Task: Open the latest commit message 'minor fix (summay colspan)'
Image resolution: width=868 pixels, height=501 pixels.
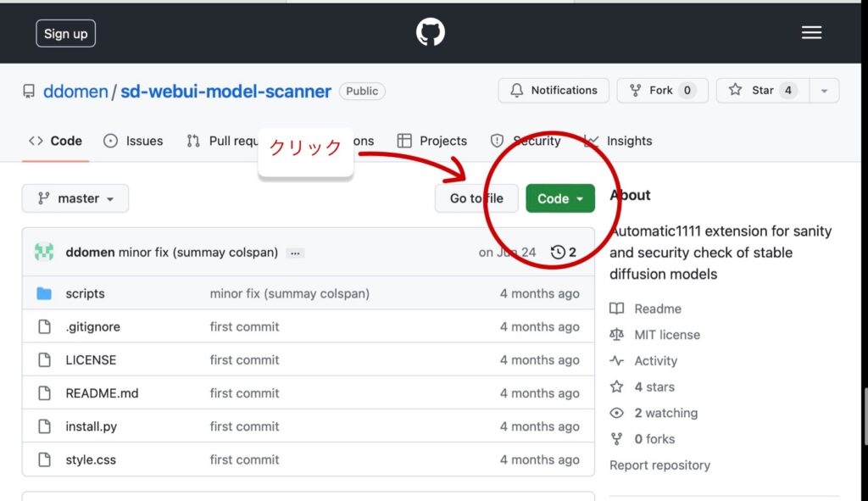Action: (198, 253)
